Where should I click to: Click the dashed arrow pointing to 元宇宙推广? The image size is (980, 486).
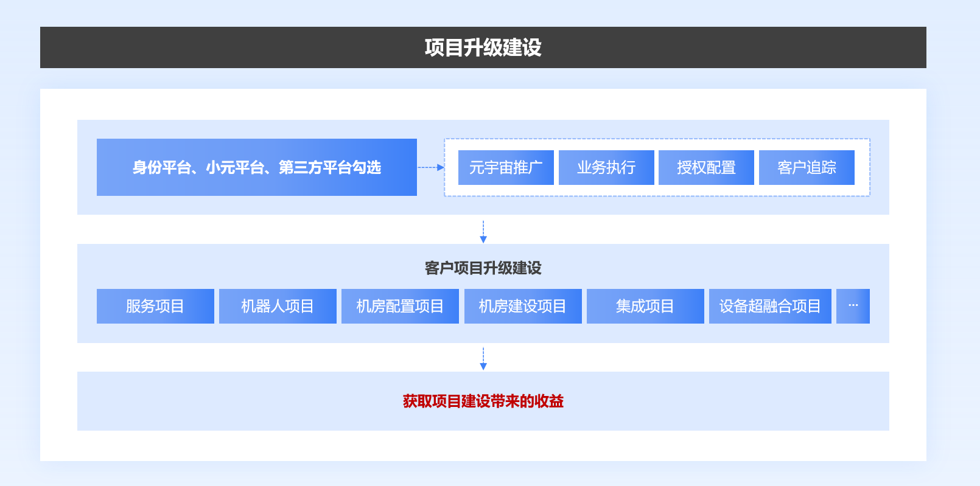(x=431, y=167)
